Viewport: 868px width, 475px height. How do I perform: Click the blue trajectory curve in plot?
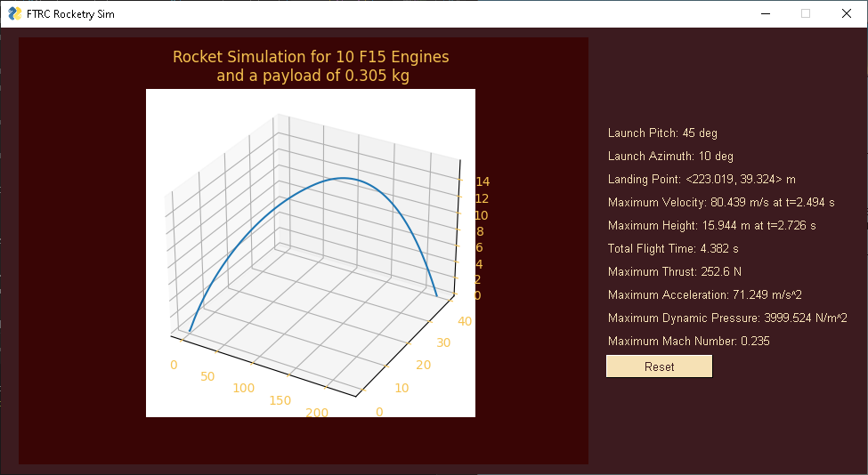(344, 178)
